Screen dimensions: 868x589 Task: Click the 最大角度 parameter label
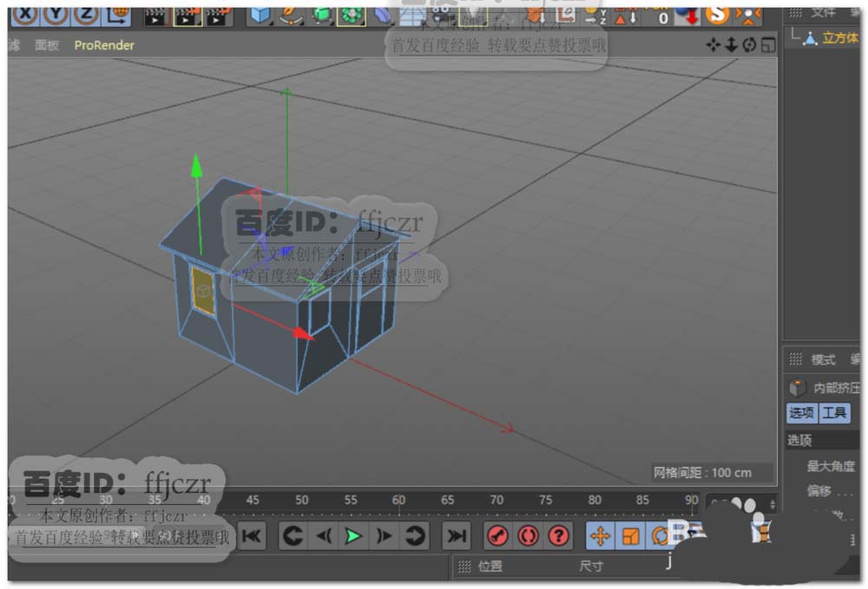[831, 466]
